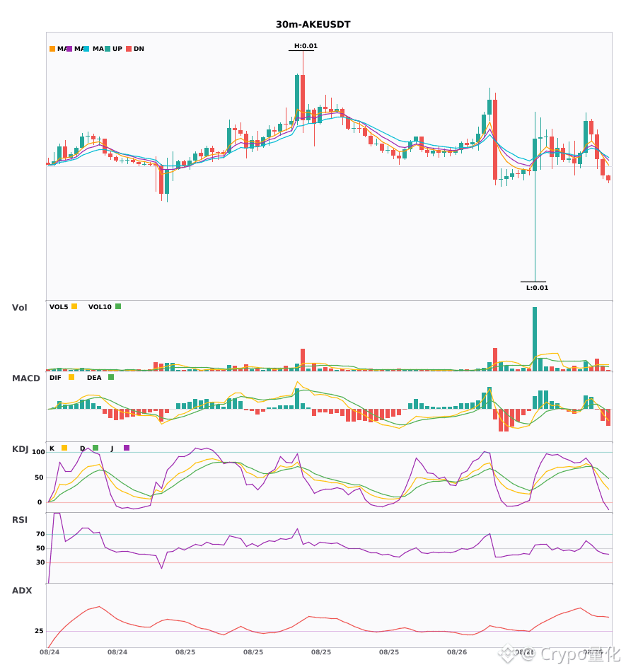The height and width of the screenshot is (672, 626).
Task: Click the ADX panel label
Action: point(22,591)
